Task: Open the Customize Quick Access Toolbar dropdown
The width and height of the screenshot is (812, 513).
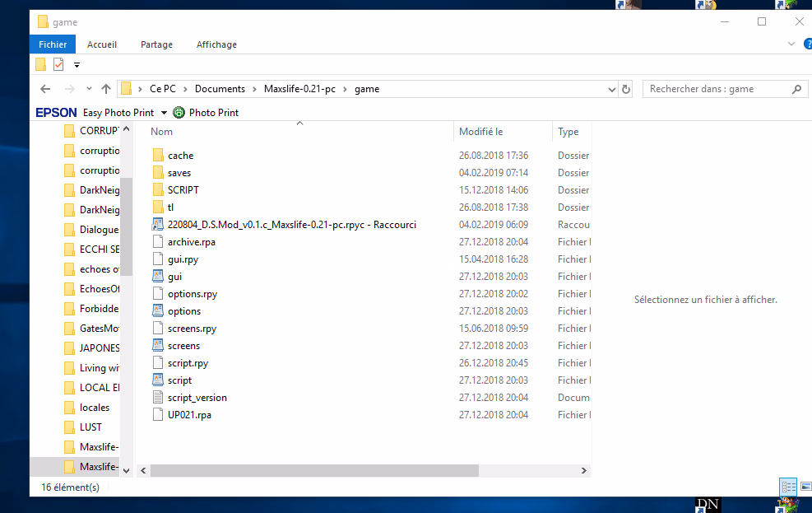Action: pos(77,64)
